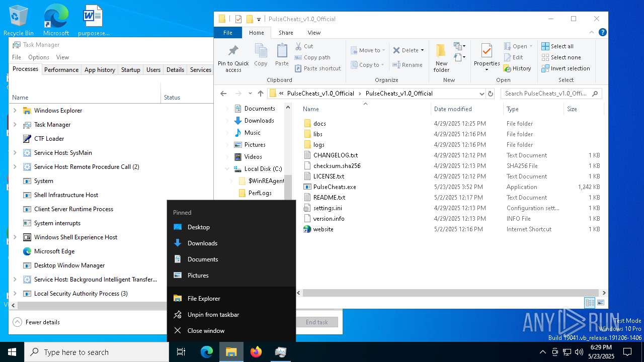Click History in Open group
Screen dimensions: 644x362
click(x=517, y=68)
